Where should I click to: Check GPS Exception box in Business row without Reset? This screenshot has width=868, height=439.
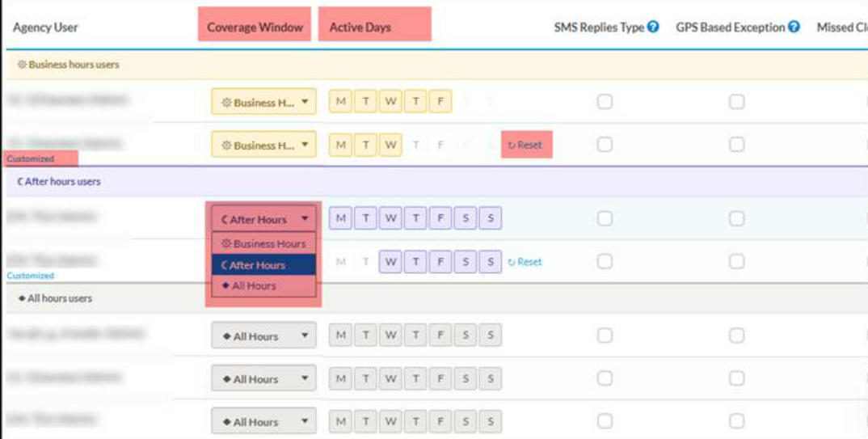pyautogui.click(x=736, y=101)
